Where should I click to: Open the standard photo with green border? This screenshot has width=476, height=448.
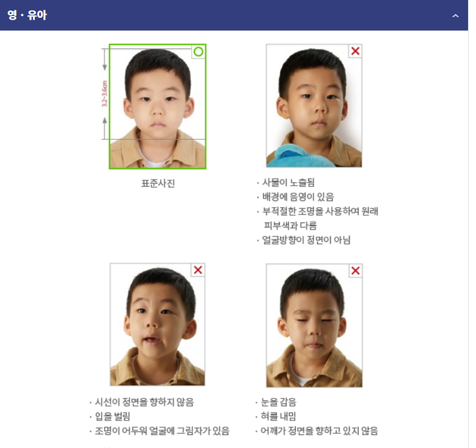(158, 106)
